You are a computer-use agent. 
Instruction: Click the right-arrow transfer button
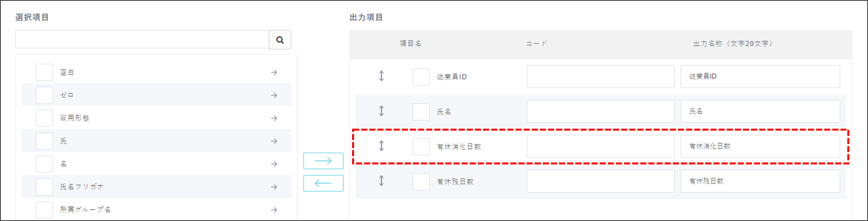323,161
